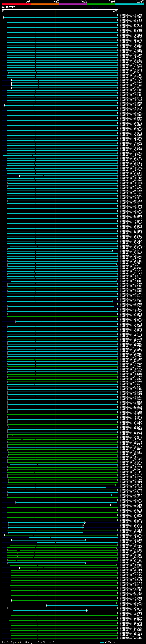Select the UniRef100_Q6CGB1 label
The width and height of the screenshot is (146, 644).
coord(131,357)
